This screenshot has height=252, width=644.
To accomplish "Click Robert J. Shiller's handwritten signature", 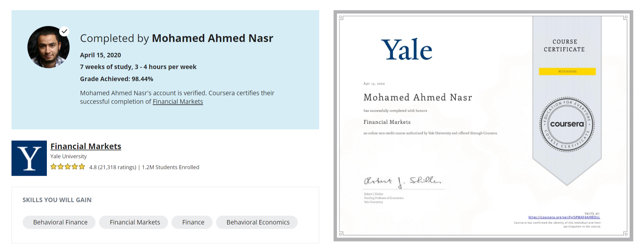I will tap(402, 181).
